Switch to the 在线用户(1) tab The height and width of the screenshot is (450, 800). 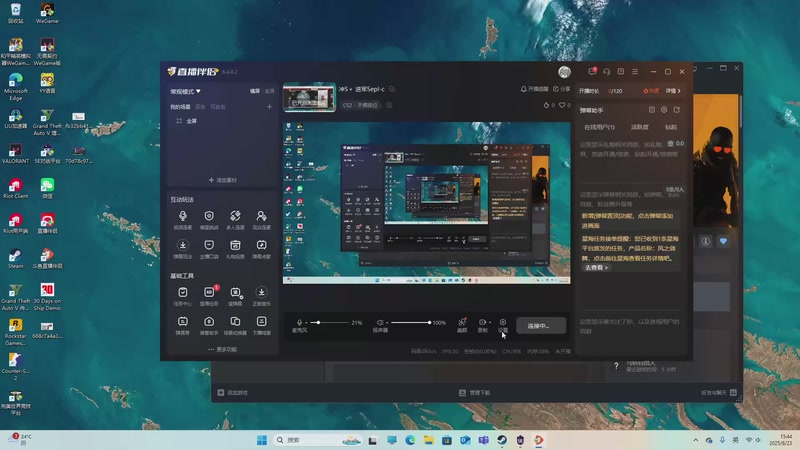pyautogui.click(x=599, y=127)
